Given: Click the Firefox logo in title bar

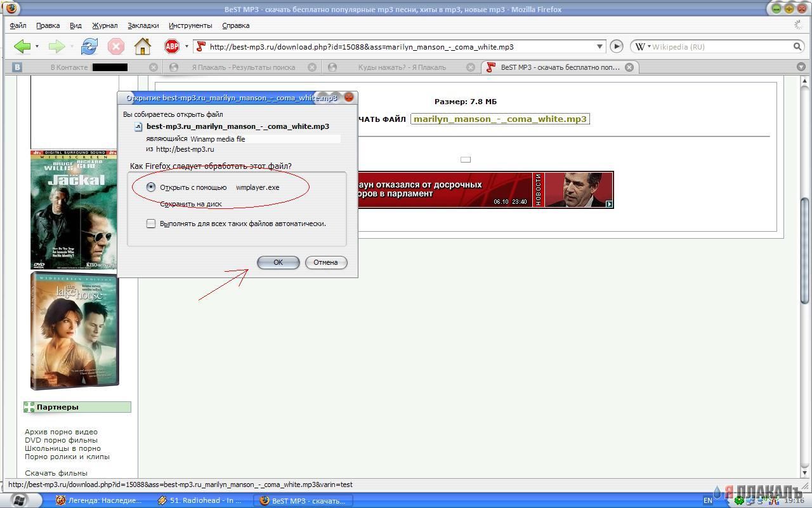Looking at the screenshot, I should [x=11, y=8].
